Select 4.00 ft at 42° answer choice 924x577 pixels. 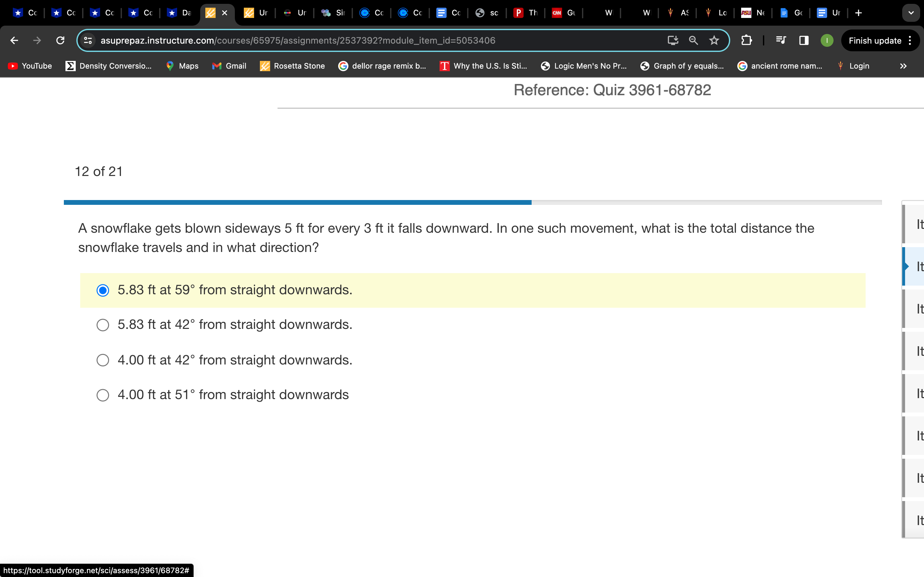pyautogui.click(x=102, y=360)
